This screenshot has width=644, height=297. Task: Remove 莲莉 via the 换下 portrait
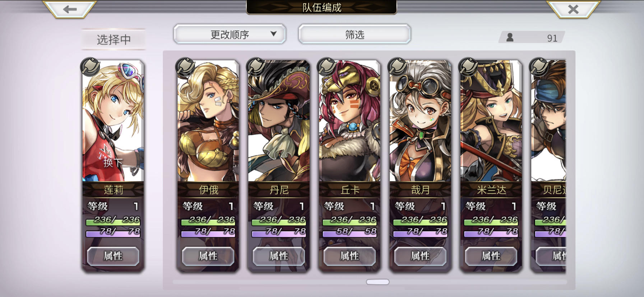tap(113, 121)
